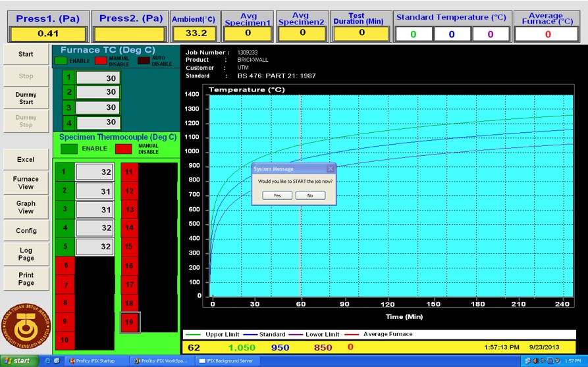Enable specimen thermocouple 10
This screenshot has width=588, height=367.
click(x=65, y=341)
